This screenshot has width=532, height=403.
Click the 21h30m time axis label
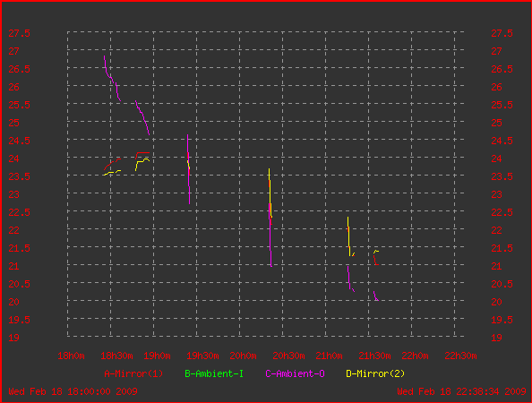click(374, 356)
